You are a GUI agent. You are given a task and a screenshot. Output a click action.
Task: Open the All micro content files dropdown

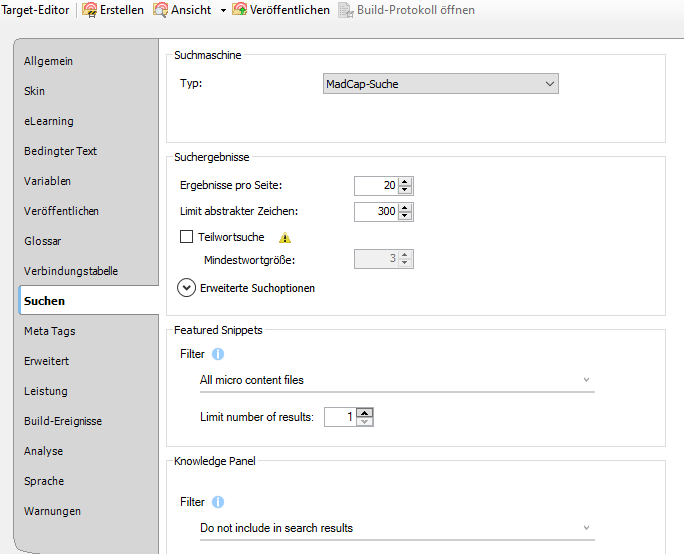tap(396, 380)
